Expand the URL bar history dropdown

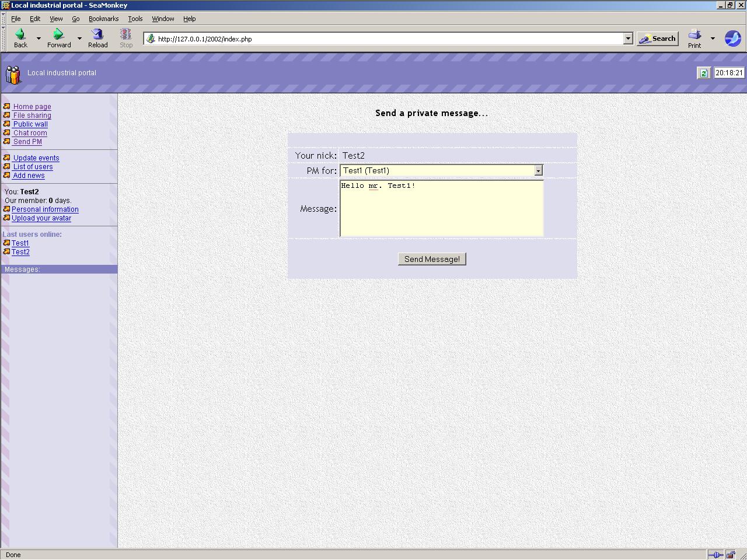(x=628, y=38)
